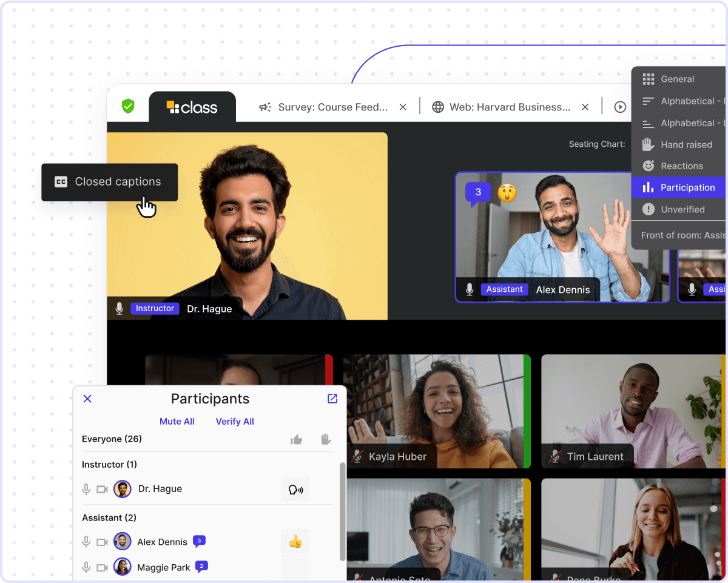The height and width of the screenshot is (583, 728).
Task: Toggle Dr. Hague's microphone in participants list
Action: [x=87, y=489]
